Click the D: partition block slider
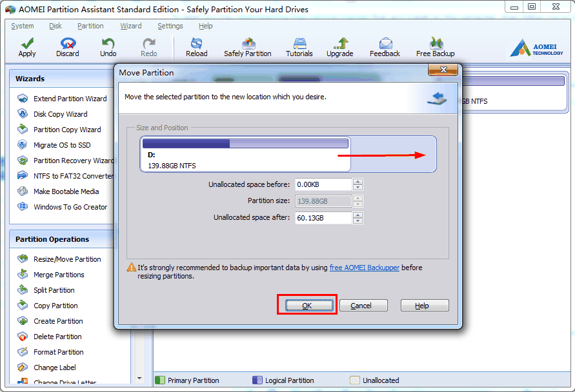The width and height of the screenshot is (575, 392). 245,154
